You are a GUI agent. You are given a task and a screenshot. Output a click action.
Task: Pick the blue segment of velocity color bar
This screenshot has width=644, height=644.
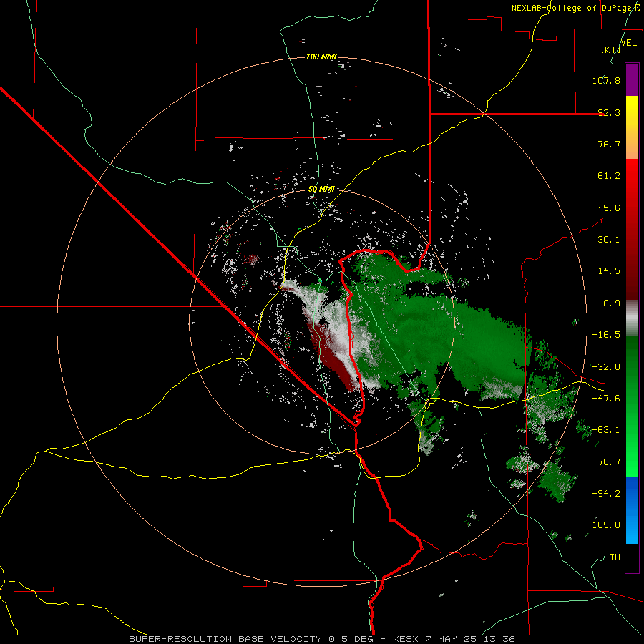632,510
